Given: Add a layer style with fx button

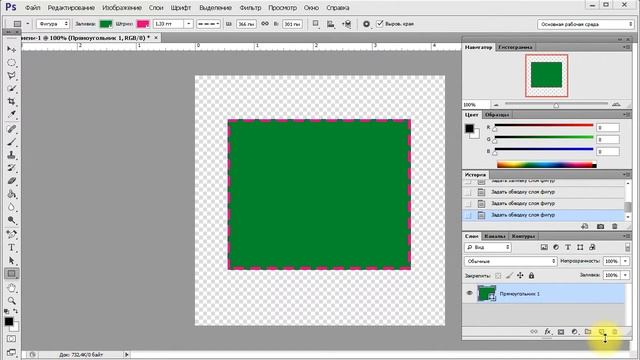Looking at the screenshot, I should pos(547,332).
